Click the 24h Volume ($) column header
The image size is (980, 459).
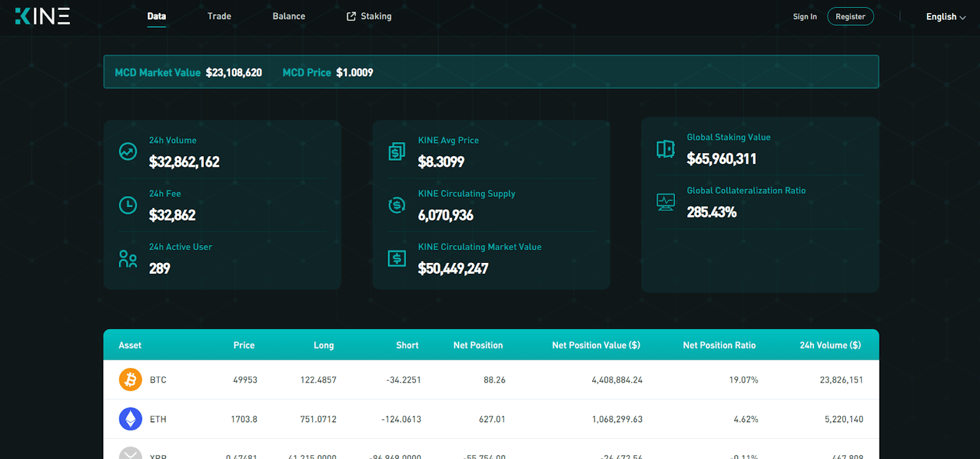click(830, 345)
